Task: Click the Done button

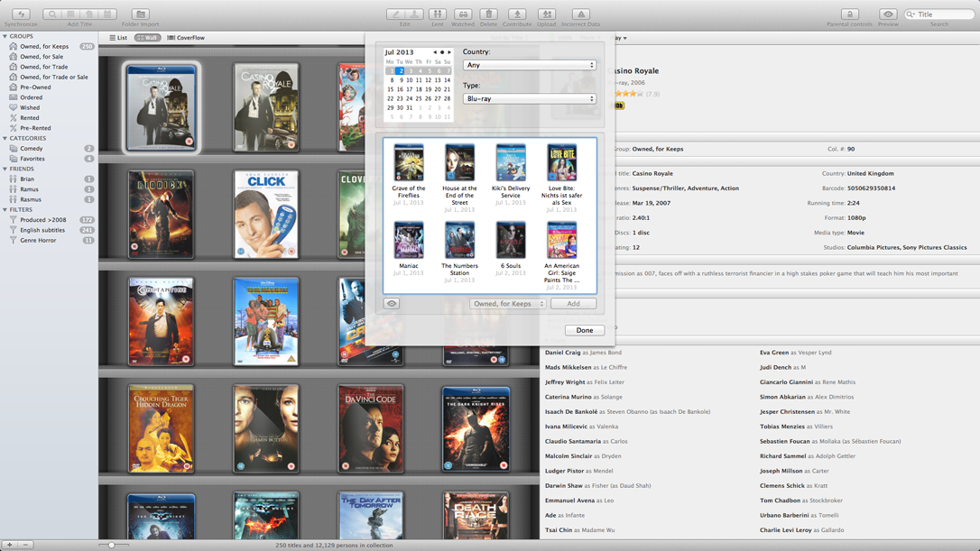Action: coord(585,330)
